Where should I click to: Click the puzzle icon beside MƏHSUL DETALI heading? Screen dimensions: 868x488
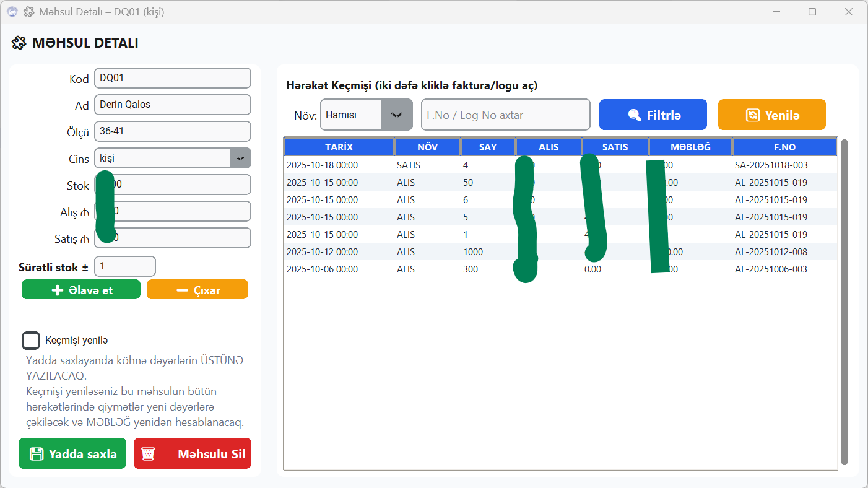click(19, 43)
